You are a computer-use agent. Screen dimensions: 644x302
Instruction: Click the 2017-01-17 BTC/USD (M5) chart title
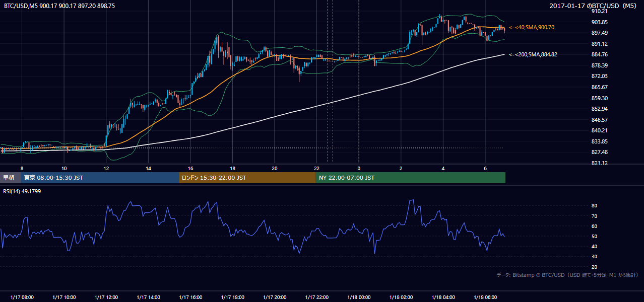[x=593, y=6]
